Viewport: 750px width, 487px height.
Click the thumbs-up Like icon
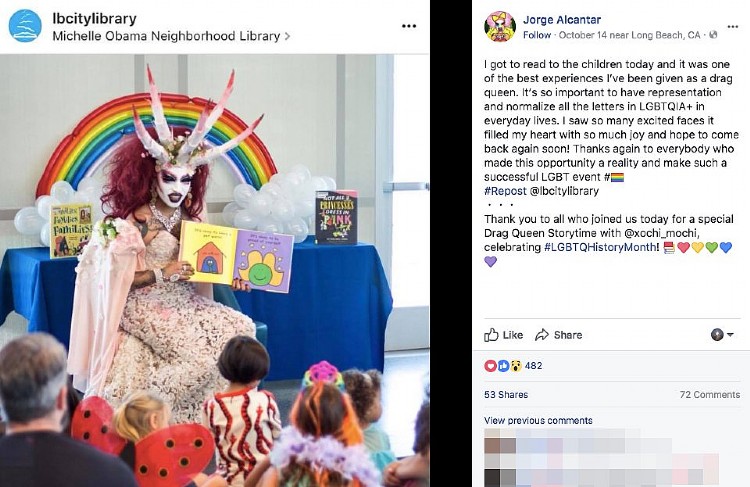click(491, 335)
